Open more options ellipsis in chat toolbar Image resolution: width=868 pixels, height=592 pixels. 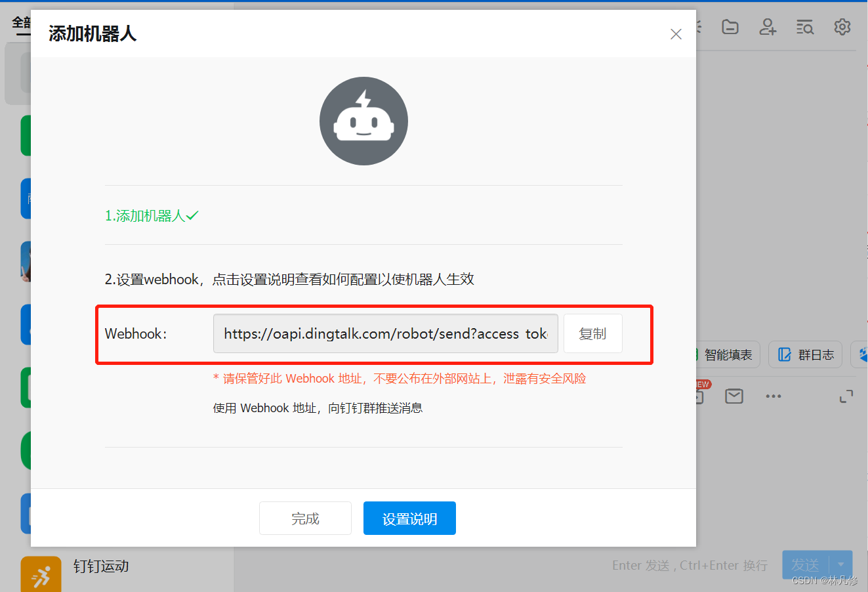coord(774,396)
